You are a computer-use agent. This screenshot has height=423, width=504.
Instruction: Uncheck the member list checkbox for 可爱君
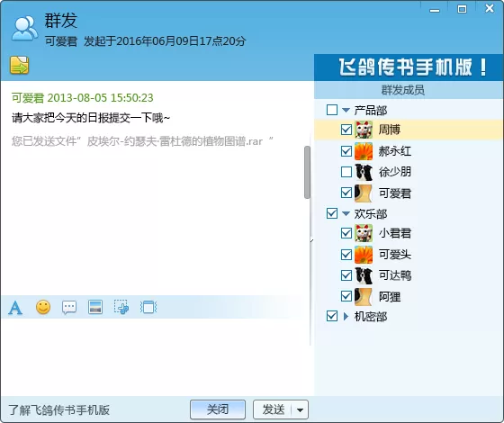[346, 193]
